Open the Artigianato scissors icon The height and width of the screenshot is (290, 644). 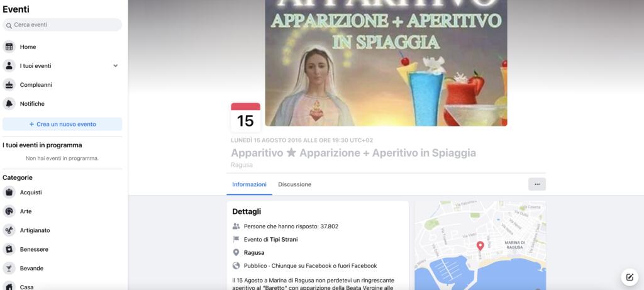9,230
